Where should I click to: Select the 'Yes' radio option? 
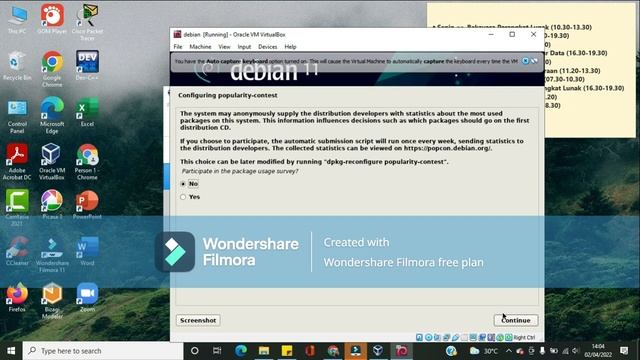(183, 197)
